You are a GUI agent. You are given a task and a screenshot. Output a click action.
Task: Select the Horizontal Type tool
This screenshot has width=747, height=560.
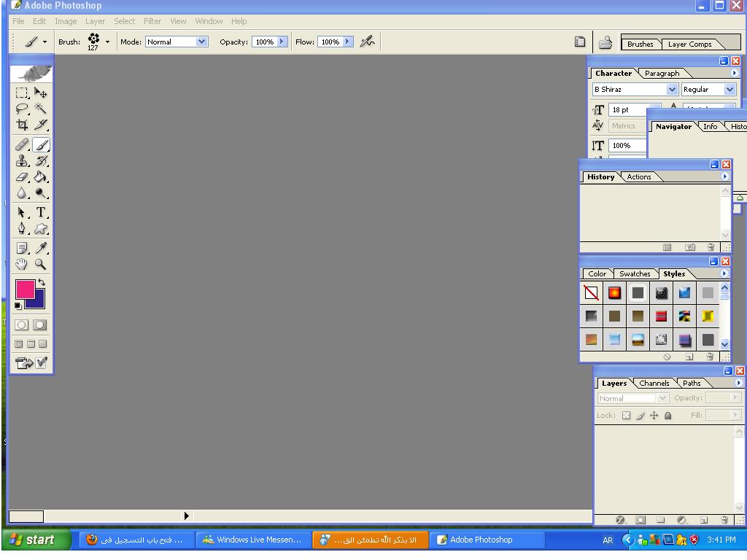click(41, 213)
